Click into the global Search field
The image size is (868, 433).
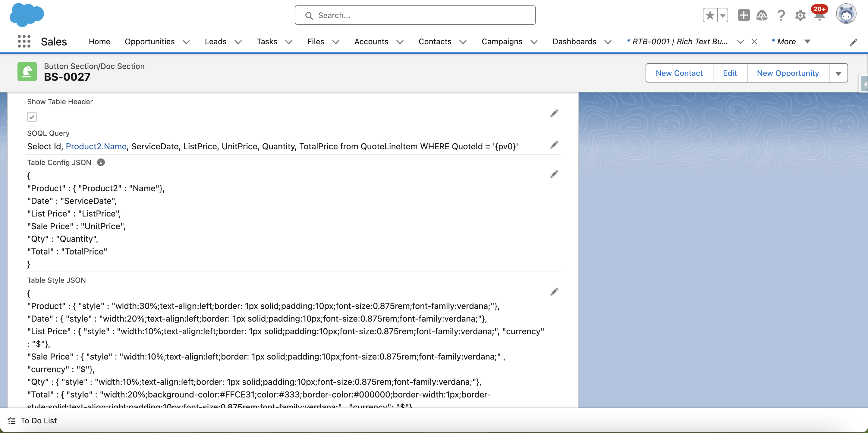point(415,15)
